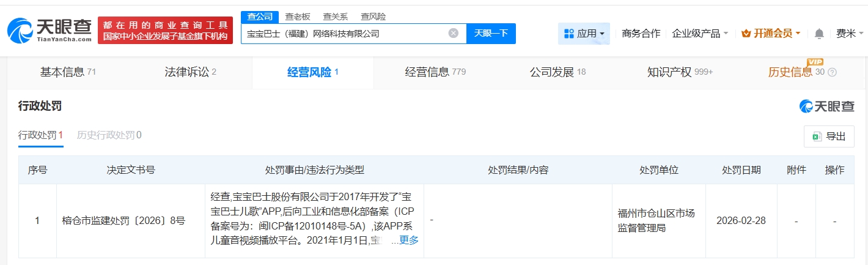868x265 pixels.
Task: Open the 应用 dropdown menu
Action: pyautogui.click(x=584, y=34)
